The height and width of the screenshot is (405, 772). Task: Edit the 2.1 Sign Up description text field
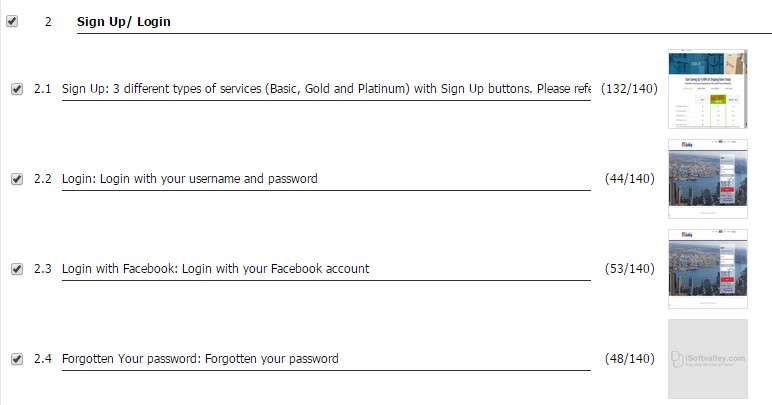pyautogui.click(x=326, y=90)
